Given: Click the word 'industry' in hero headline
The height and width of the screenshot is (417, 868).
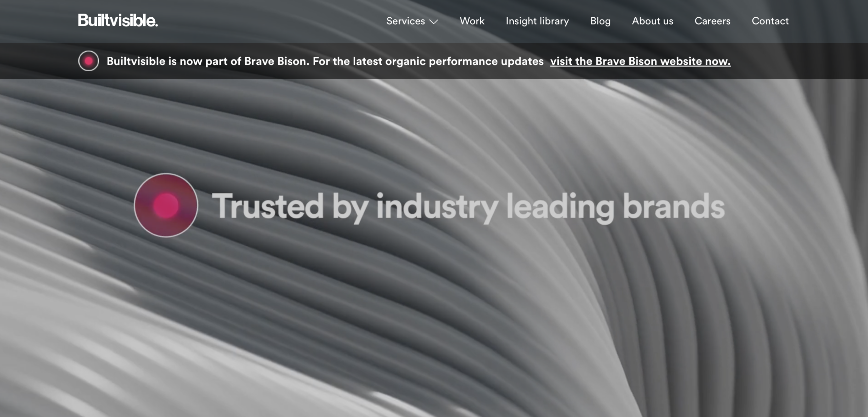Looking at the screenshot, I should (437, 206).
